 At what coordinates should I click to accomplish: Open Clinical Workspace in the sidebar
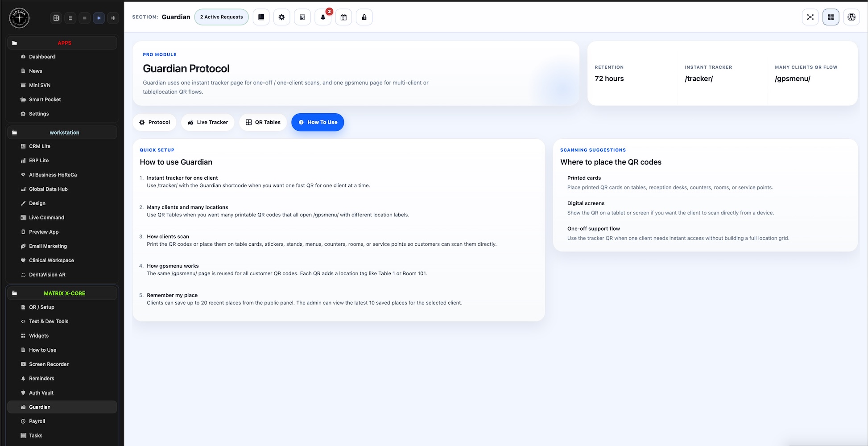point(62,260)
